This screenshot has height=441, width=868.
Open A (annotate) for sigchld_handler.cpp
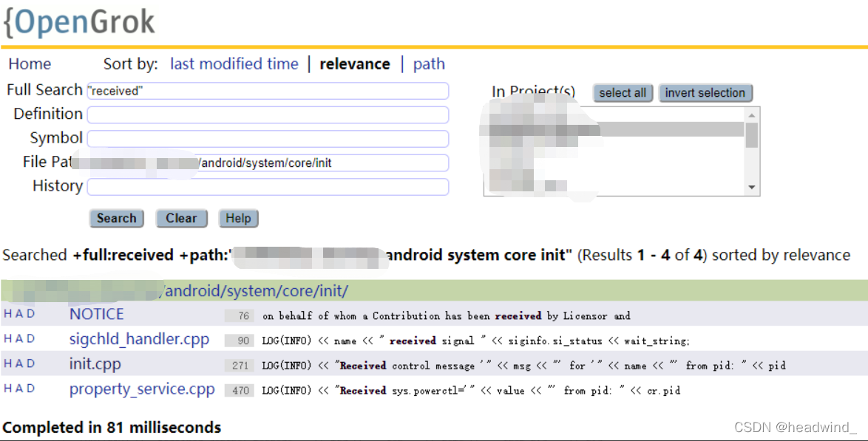[x=19, y=338]
